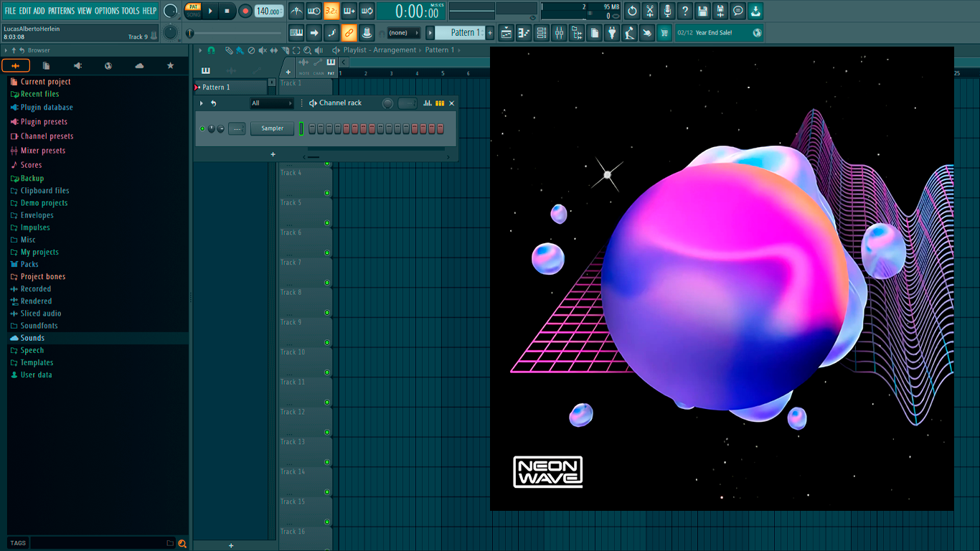The width and height of the screenshot is (980, 551).
Task: Start playback with the play button
Action: click(210, 11)
